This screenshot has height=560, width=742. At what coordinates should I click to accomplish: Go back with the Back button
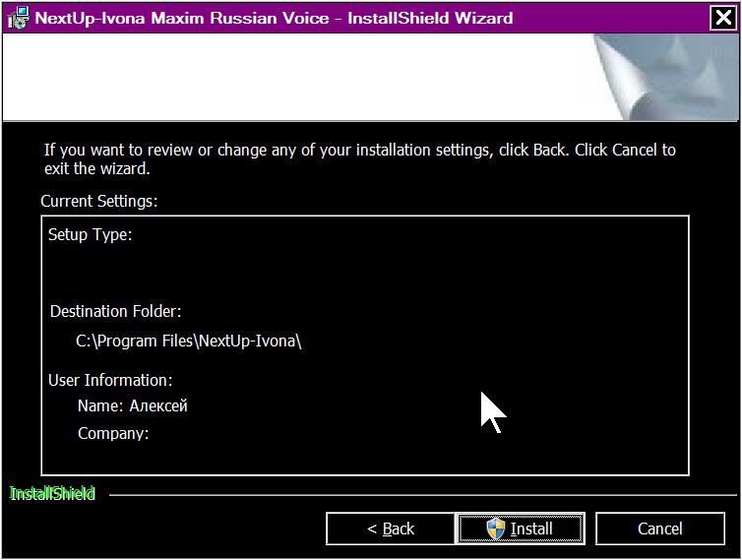391,529
